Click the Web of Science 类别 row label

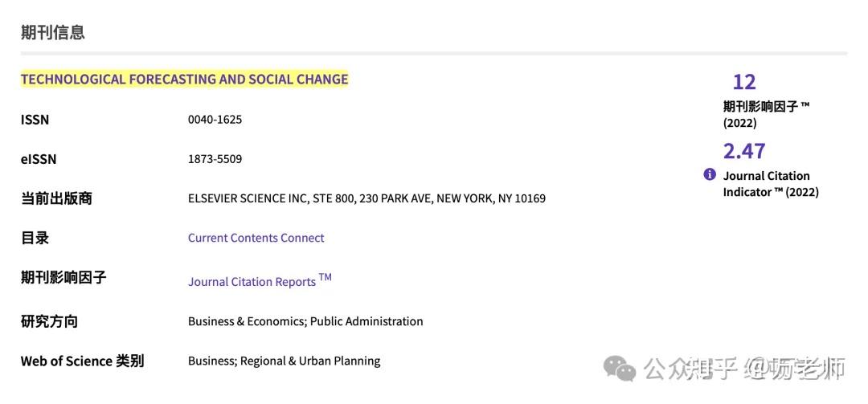click(82, 361)
